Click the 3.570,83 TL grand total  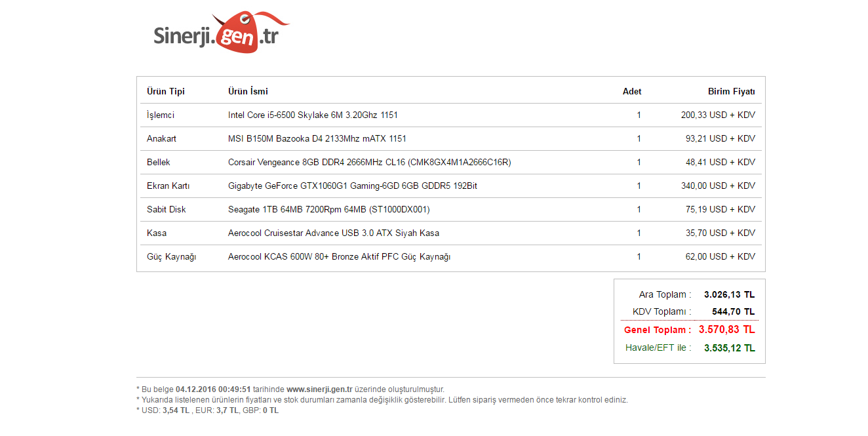pos(727,329)
